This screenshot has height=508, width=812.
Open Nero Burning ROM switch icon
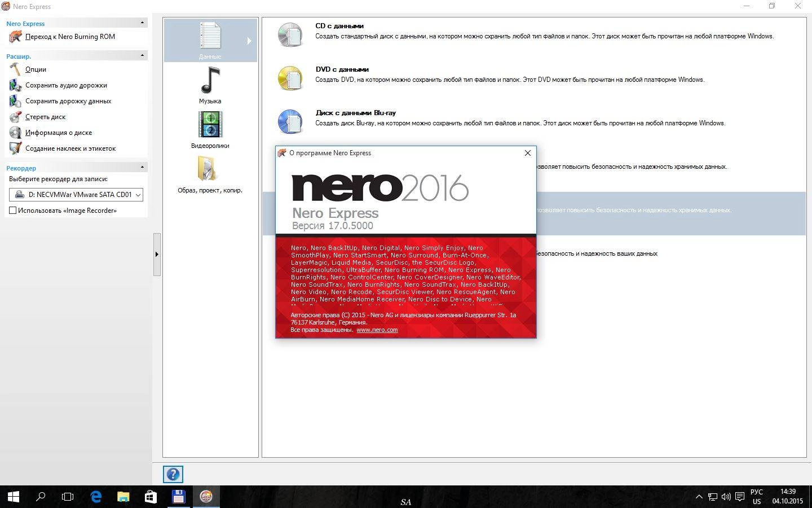[15, 37]
